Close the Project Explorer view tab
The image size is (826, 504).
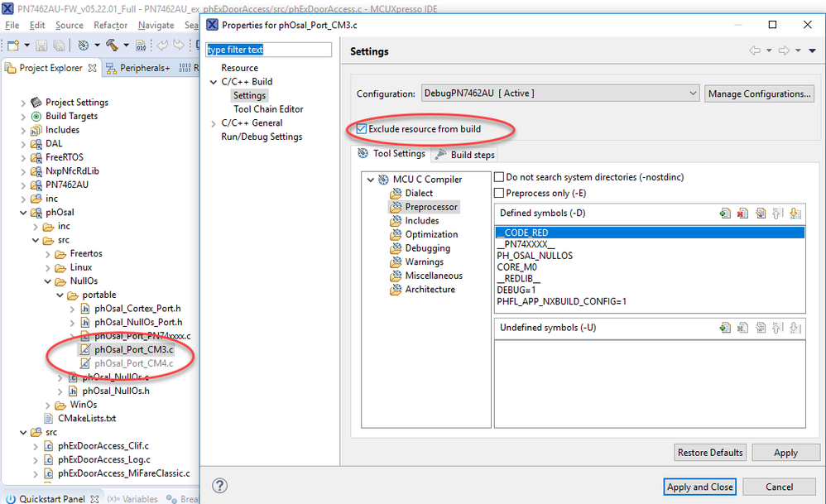(x=92, y=68)
